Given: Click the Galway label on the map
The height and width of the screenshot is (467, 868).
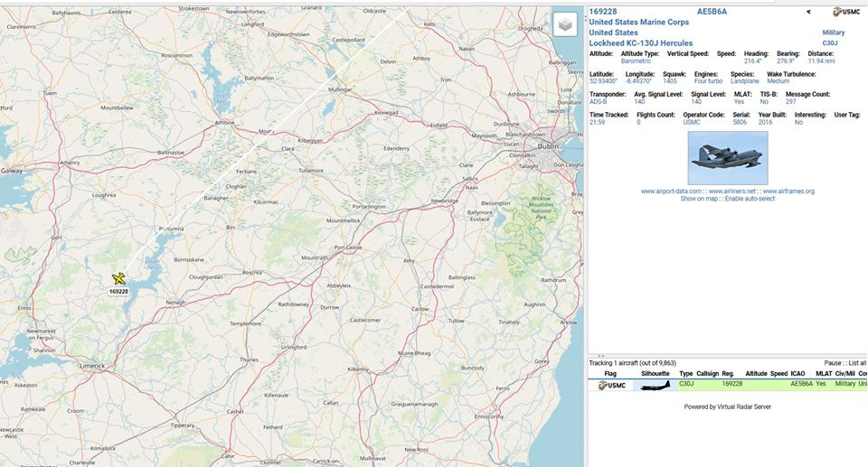Looking at the screenshot, I should tap(12, 171).
